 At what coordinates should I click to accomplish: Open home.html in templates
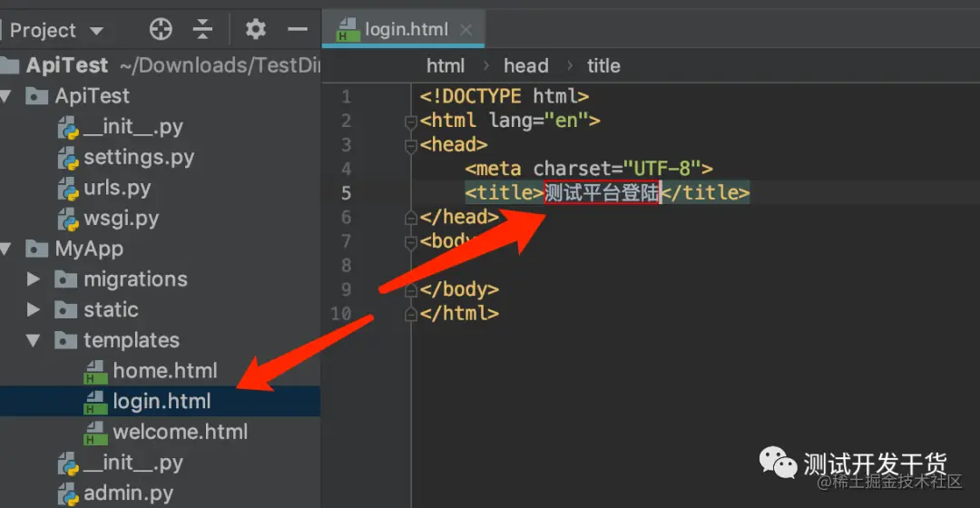(x=165, y=370)
